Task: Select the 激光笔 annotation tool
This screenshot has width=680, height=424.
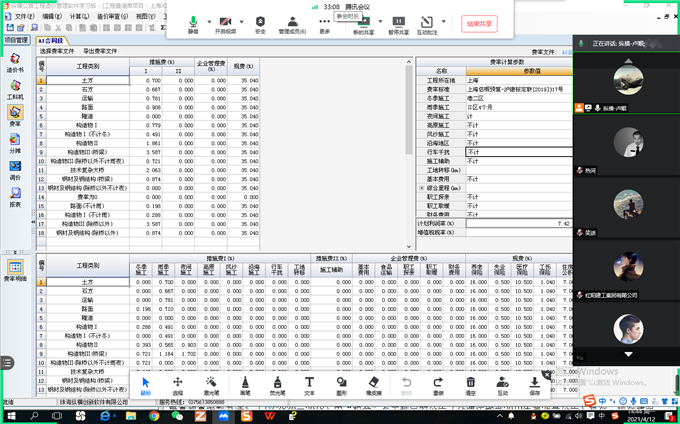Action: click(x=211, y=385)
